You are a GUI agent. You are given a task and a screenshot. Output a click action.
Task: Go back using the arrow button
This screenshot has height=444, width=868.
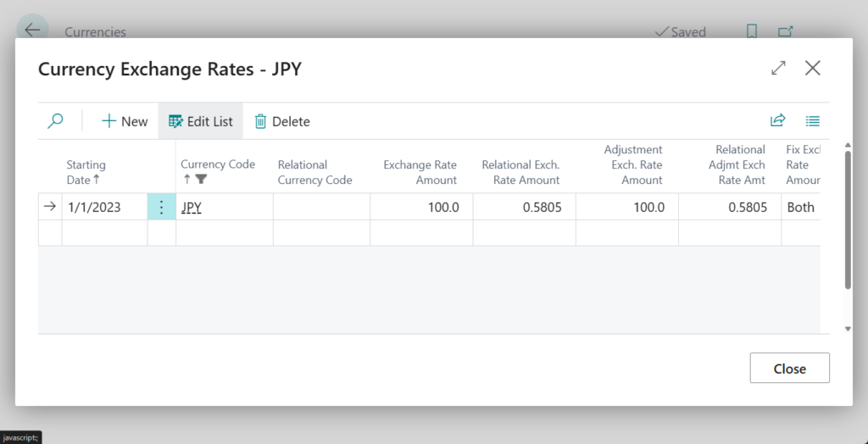click(x=32, y=31)
